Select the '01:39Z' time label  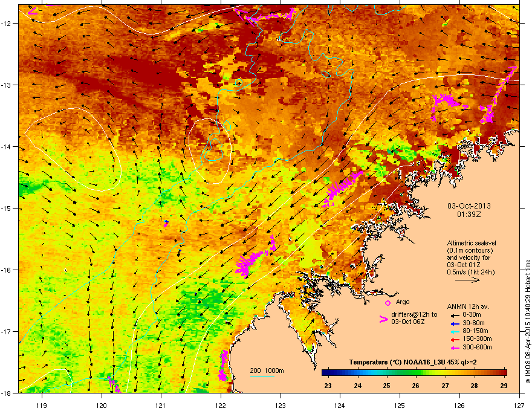pyautogui.click(x=469, y=215)
